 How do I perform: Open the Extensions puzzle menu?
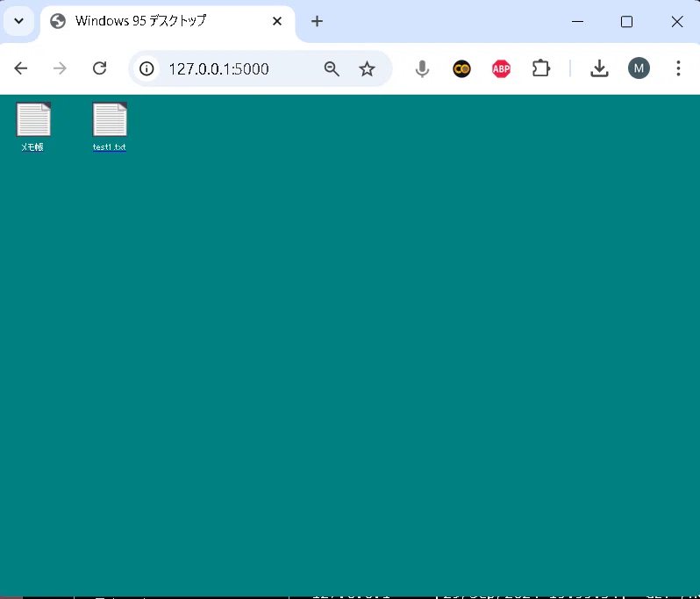click(x=540, y=68)
